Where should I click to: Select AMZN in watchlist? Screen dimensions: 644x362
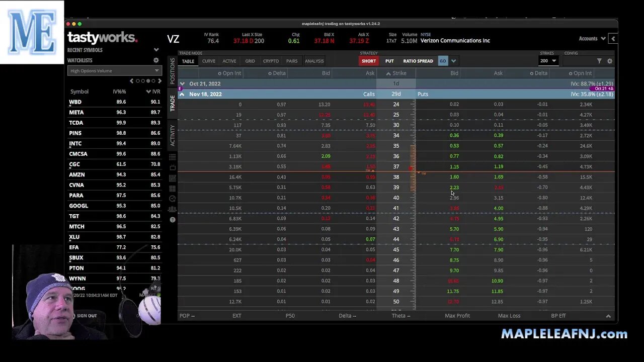[x=77, y=174]
